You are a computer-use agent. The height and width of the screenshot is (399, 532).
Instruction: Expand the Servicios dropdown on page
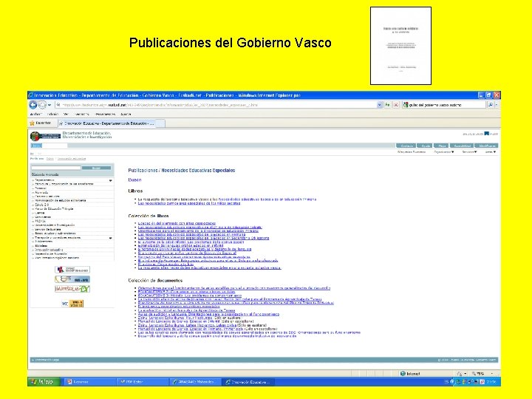470,152
